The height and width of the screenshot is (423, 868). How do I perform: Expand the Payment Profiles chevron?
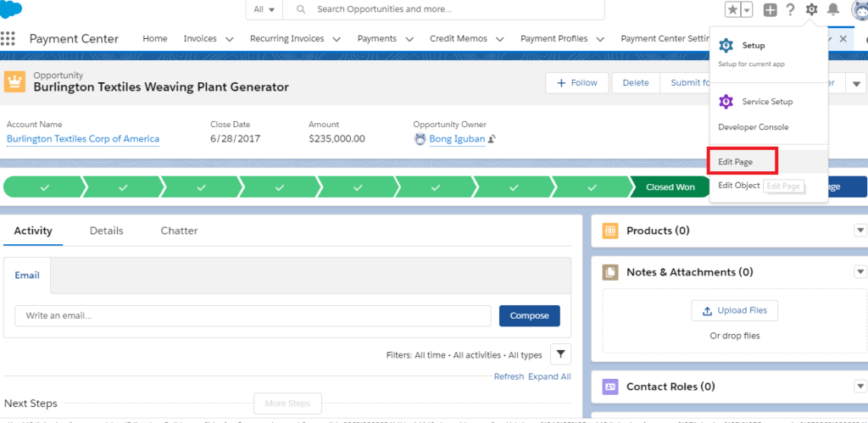pos(600,39)
